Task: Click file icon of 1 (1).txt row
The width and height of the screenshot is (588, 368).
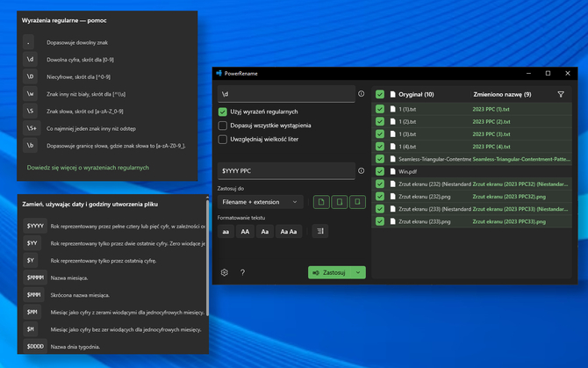Action: pyautogui.click(x=392, y=109)
